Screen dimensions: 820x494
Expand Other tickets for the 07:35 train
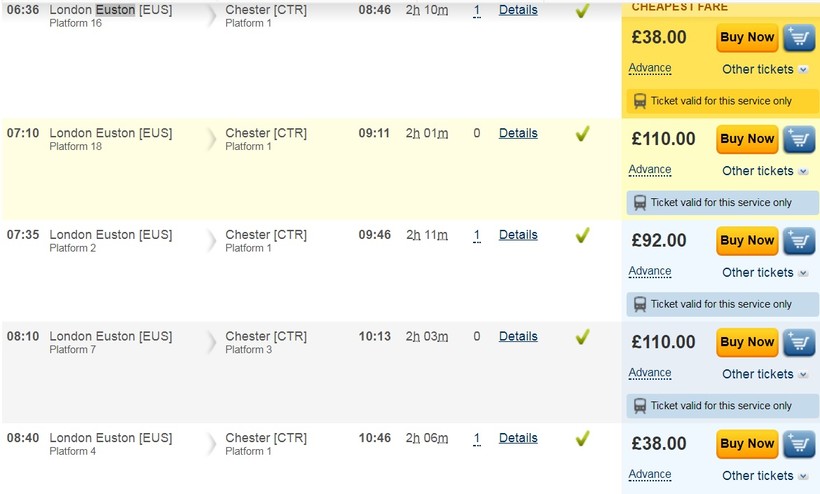[x=765, y=272]
